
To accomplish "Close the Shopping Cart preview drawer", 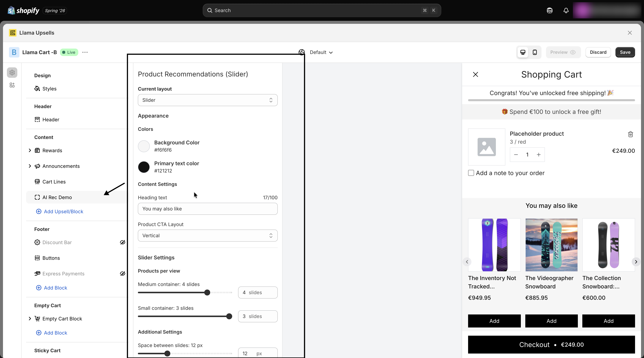I will coord(476,74).
